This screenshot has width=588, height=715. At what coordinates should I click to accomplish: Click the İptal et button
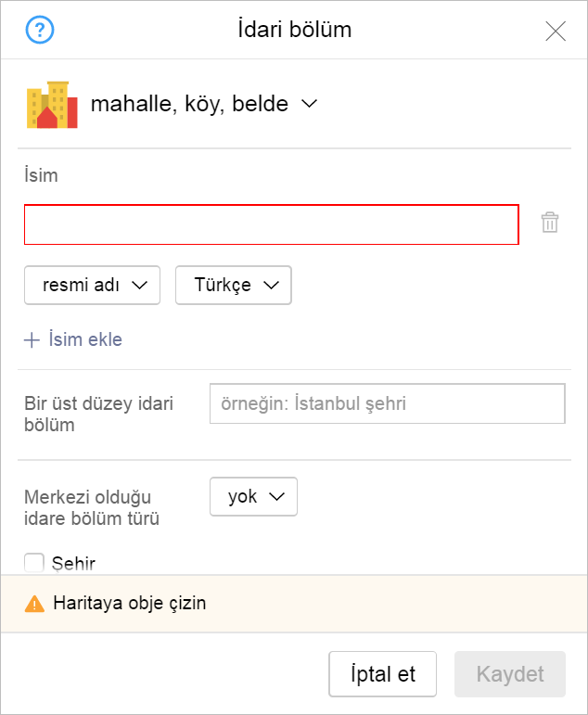click(382, 674)
